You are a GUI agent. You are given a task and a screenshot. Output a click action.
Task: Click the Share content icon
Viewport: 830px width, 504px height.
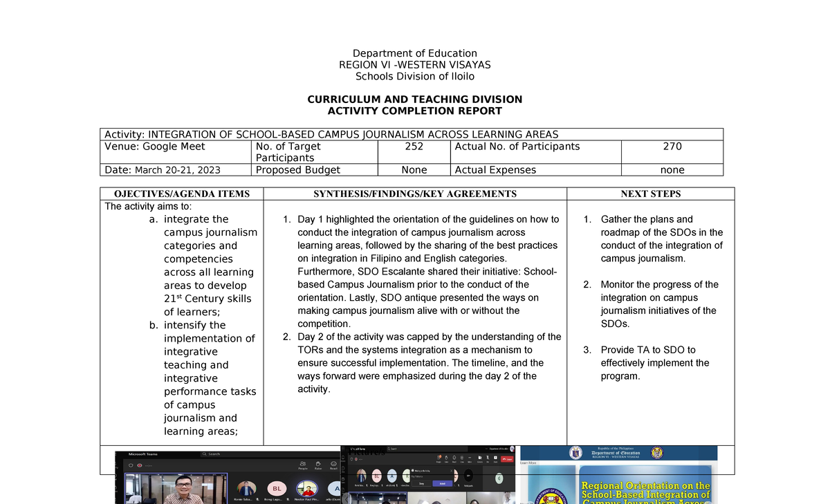coord(495,458)
